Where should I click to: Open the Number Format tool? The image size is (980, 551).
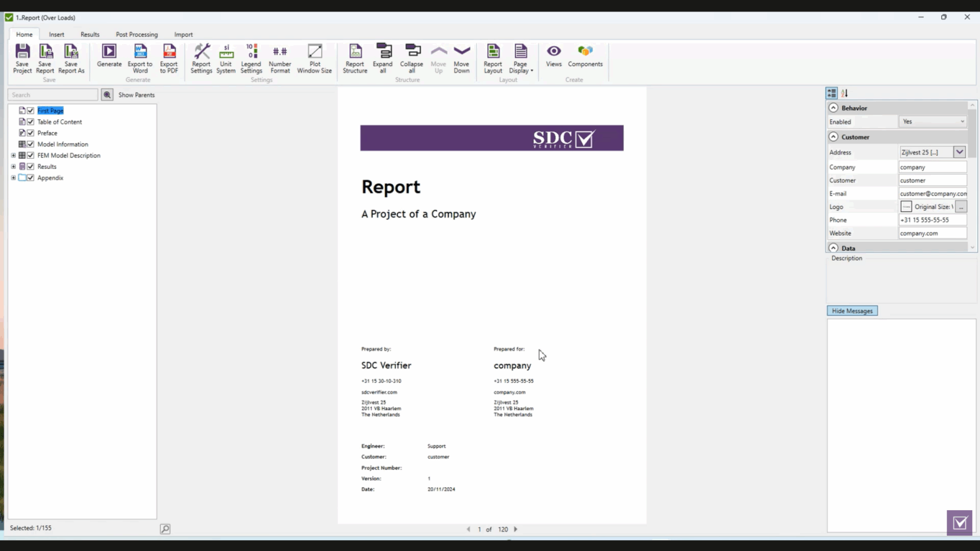coord(279,59)
